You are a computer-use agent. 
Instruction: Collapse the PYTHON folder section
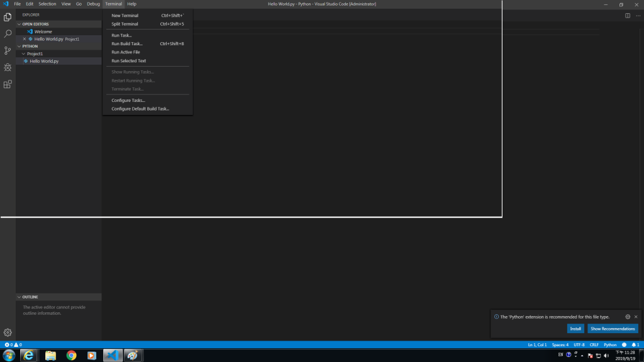19,47
